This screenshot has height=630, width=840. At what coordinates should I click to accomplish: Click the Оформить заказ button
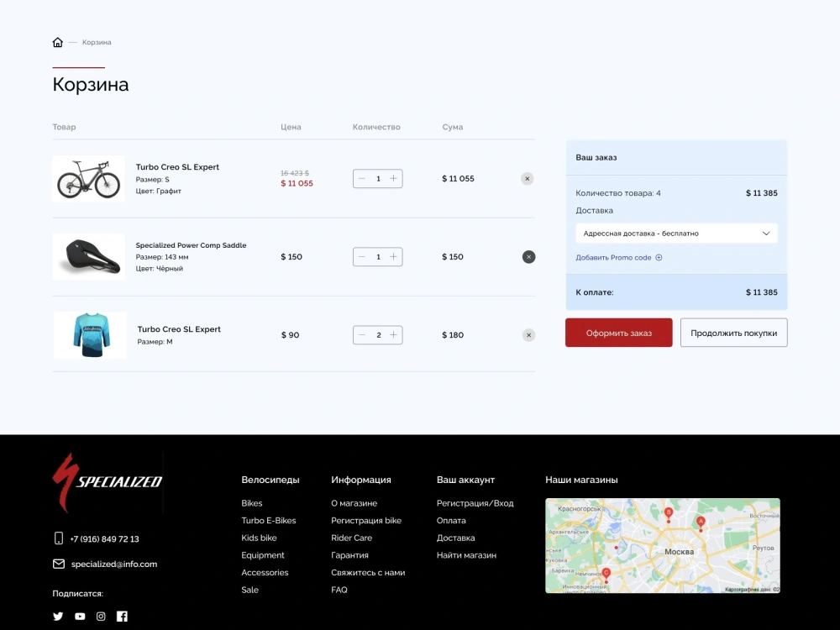(619, 333)
